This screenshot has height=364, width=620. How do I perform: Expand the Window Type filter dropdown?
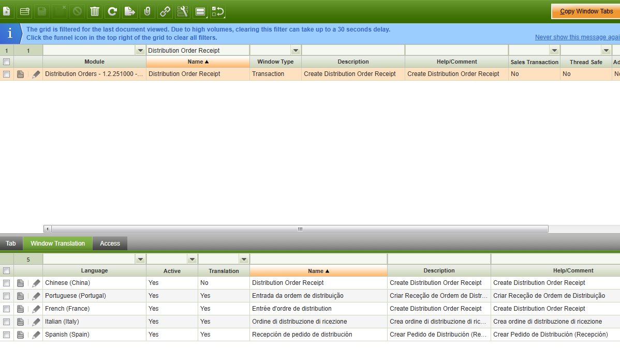296,50
